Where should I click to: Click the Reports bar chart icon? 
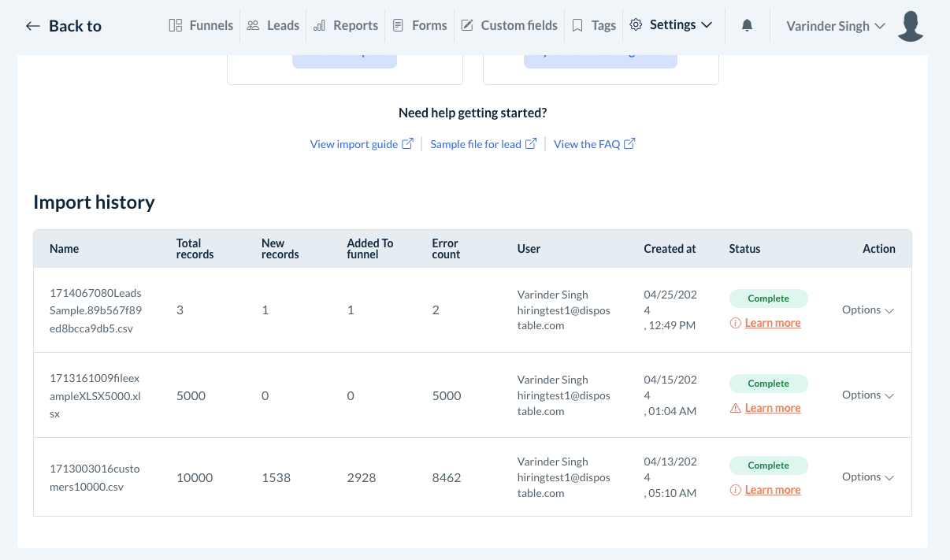click(319, 25)
